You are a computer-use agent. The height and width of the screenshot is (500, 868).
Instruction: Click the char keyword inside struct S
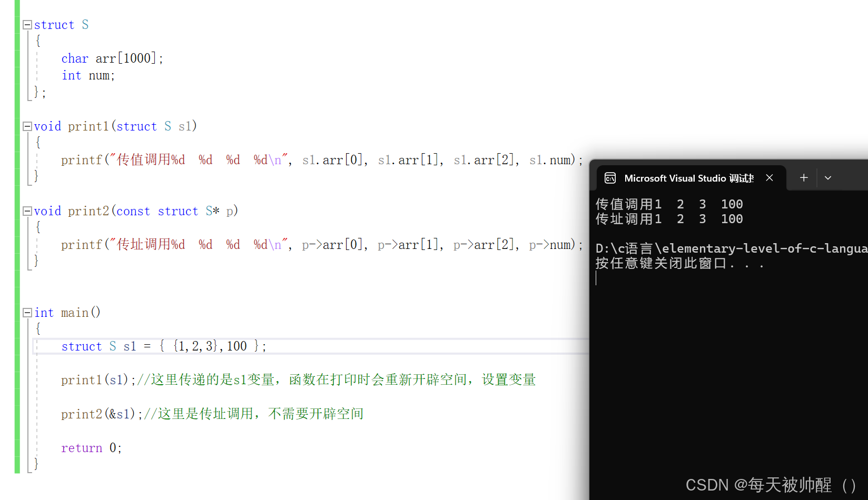[x=74, y=58]
